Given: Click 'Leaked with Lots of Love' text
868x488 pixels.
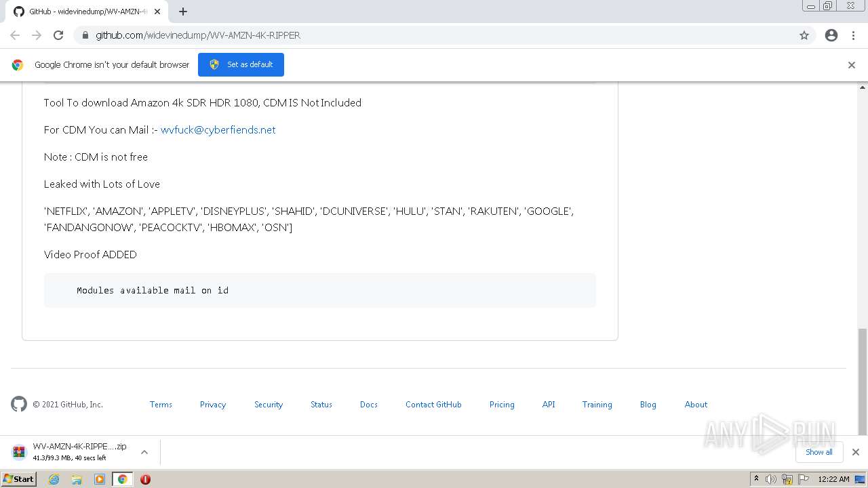Looking at the screenshot, I should point(102,184).
